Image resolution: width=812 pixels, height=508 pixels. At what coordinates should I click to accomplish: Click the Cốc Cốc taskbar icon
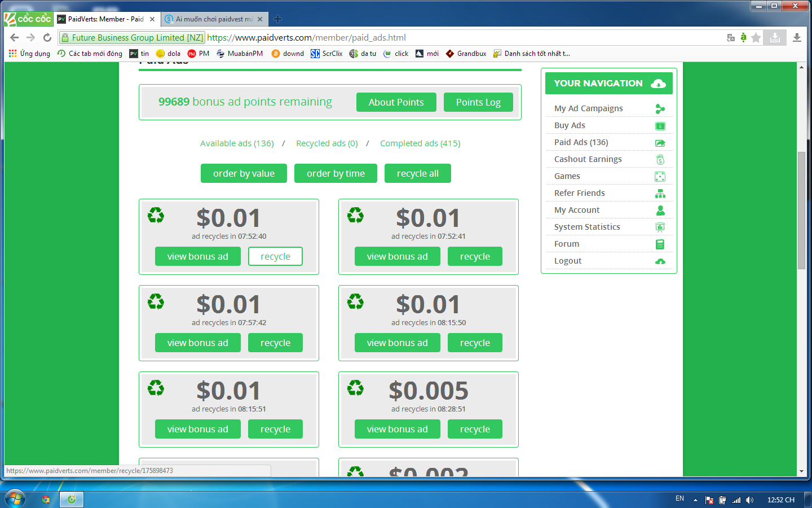pos(72,500)
